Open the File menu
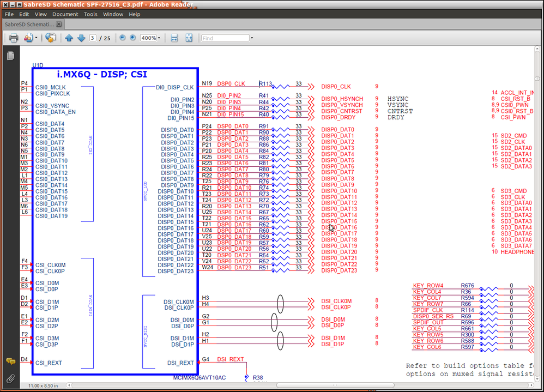 coord(9,14)
